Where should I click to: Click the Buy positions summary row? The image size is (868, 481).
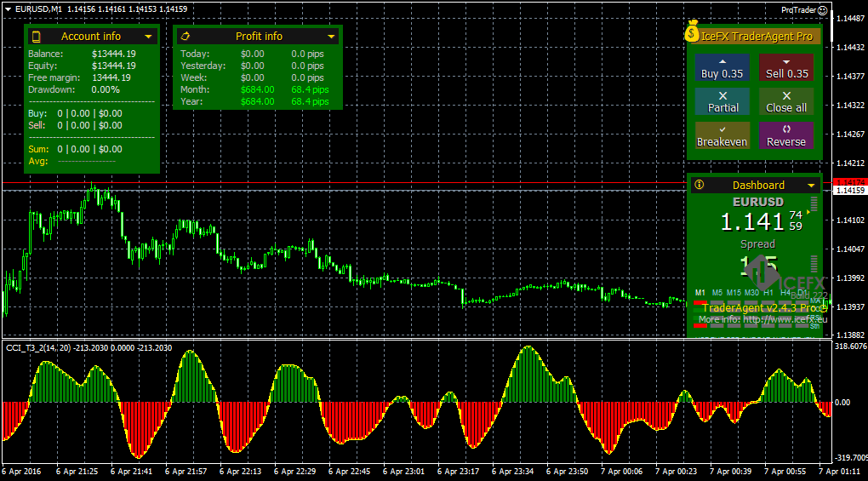(75, 113)
